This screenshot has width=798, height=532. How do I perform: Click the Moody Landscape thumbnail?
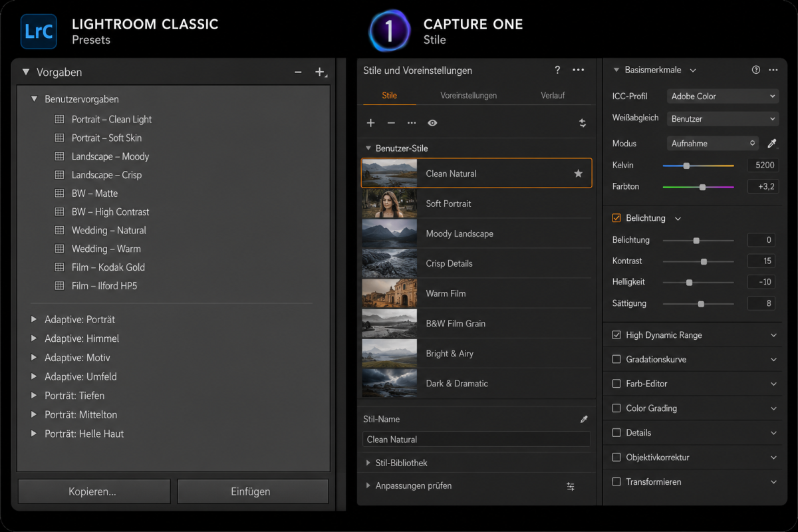(x=390, y=233)
